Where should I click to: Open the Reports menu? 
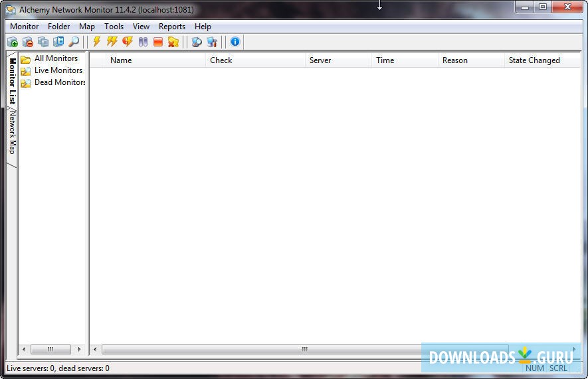coord(172,27)
